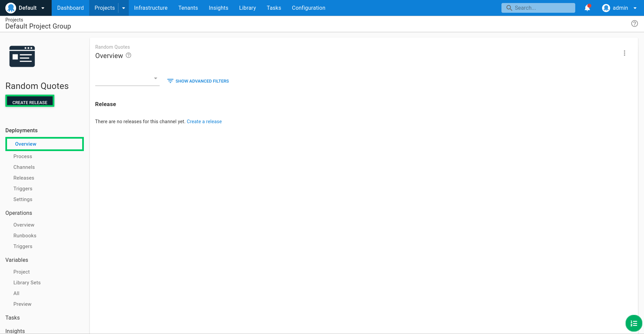Open the Dashboard menu
Screen dimensions: 644x334
pyautogui.click(x=70, y=8)
